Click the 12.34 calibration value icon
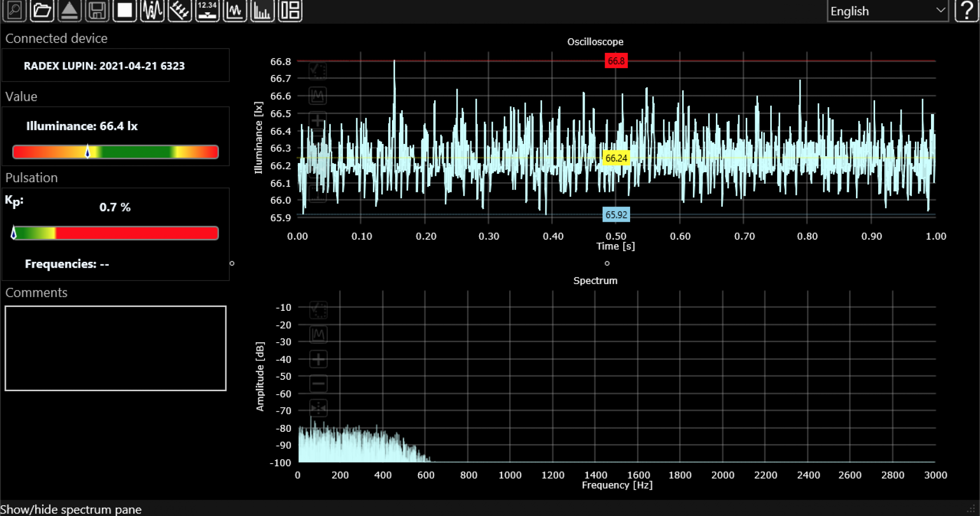Viewport: 980px width, 516px height. [x=207, y=10]
